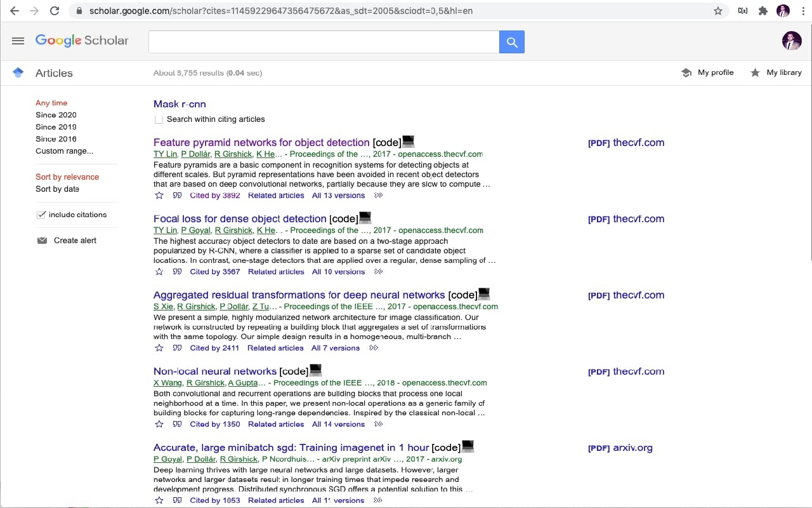Save the Focal loss result with star

[x=159, y=272]
